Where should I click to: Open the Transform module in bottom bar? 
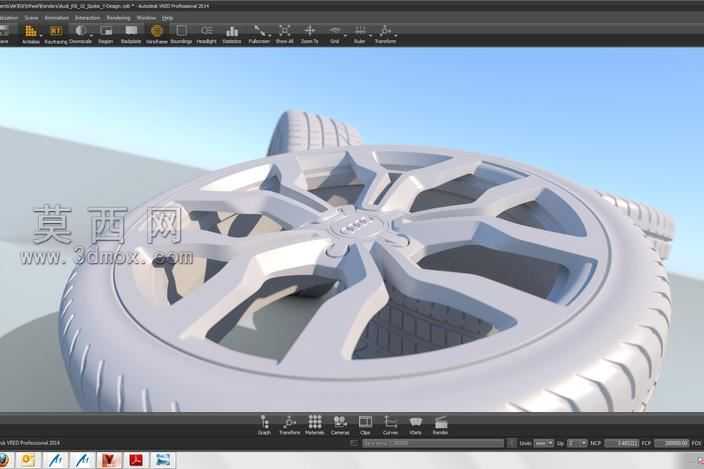point(290,425)
